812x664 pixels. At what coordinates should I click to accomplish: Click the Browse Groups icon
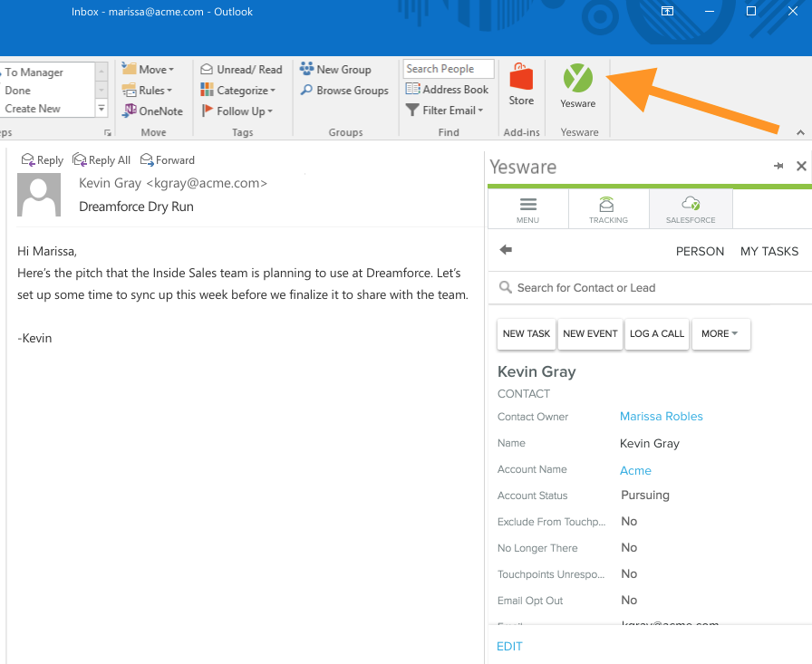click(x=308, y=91)
